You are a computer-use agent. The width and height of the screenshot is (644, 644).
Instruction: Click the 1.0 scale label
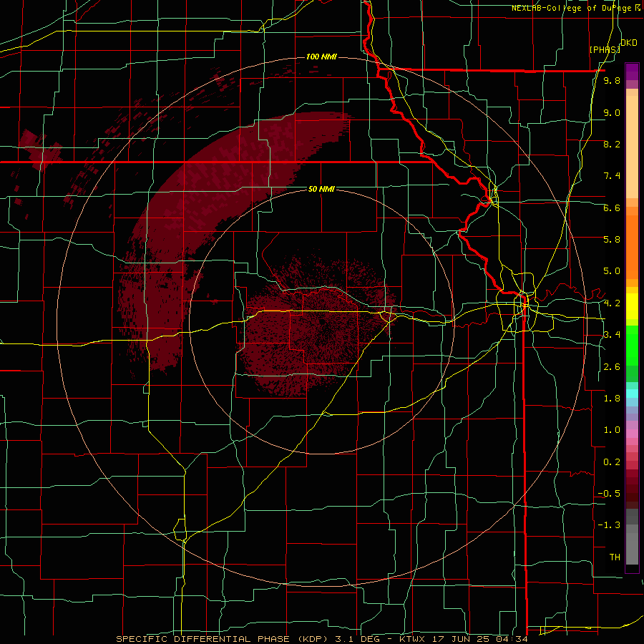pos(612,430)
